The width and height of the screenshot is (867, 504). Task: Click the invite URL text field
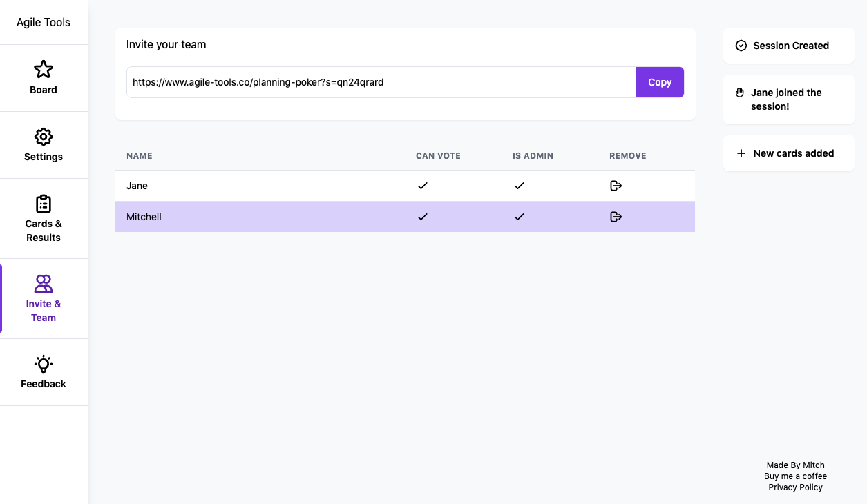[x=381, y=82]
